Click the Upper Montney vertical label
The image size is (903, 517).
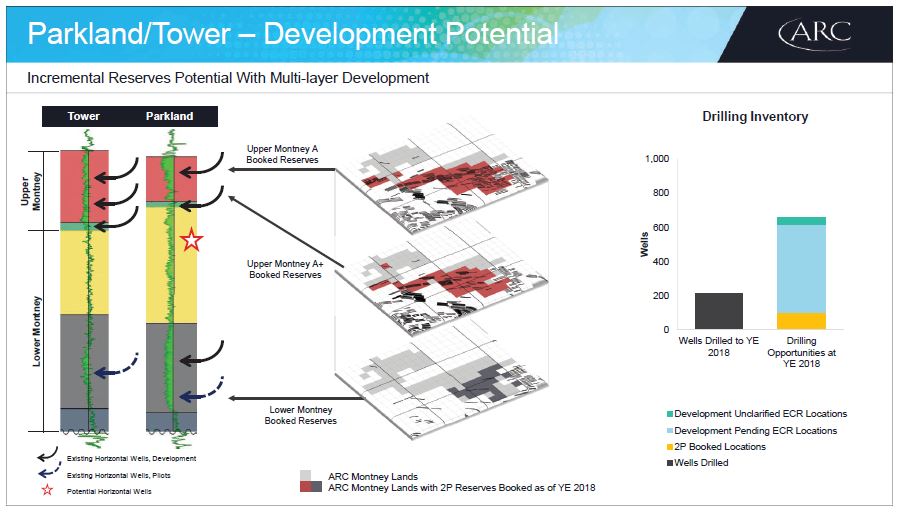click(x=31, y=191)
